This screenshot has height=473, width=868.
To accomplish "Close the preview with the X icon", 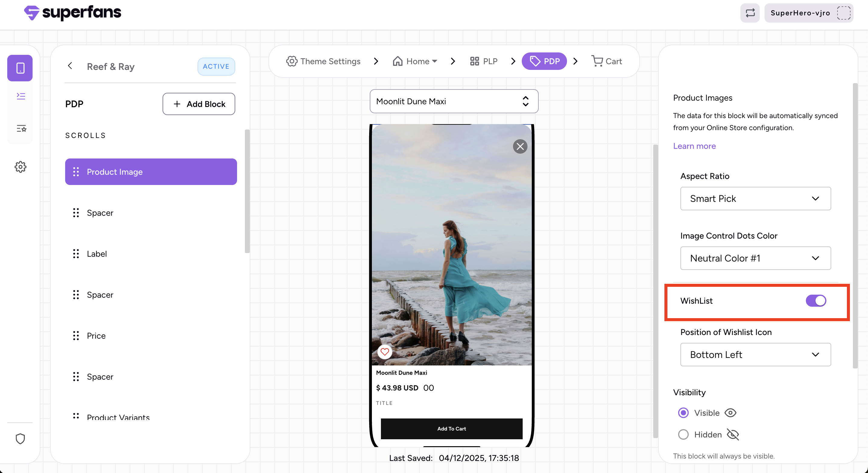I will (520, 146).
